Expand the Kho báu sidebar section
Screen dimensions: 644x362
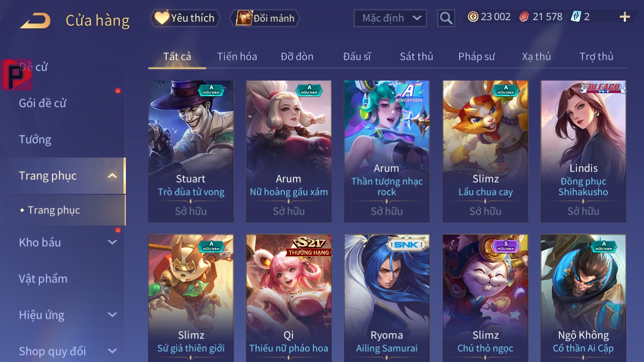tap(112, 242)
